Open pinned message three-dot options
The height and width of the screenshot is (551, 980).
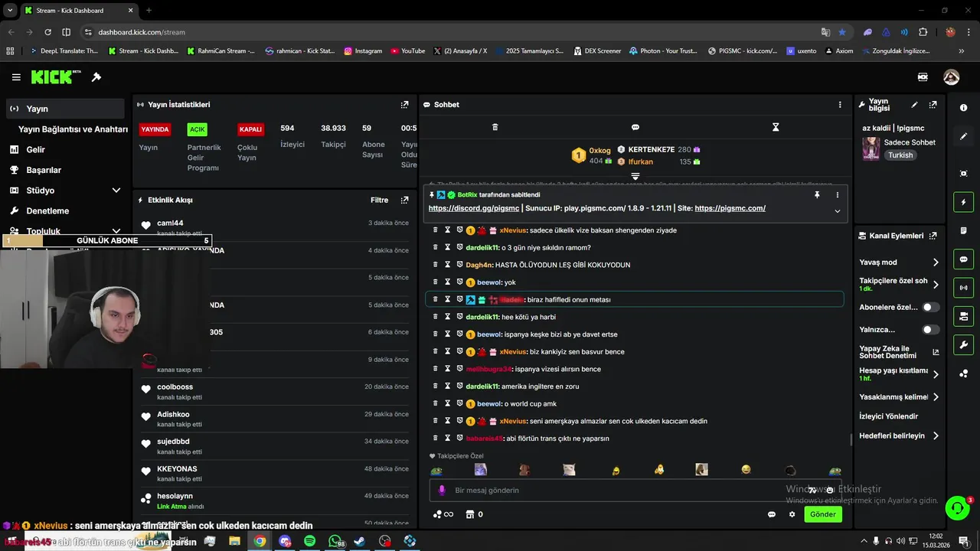coord(838,195)
